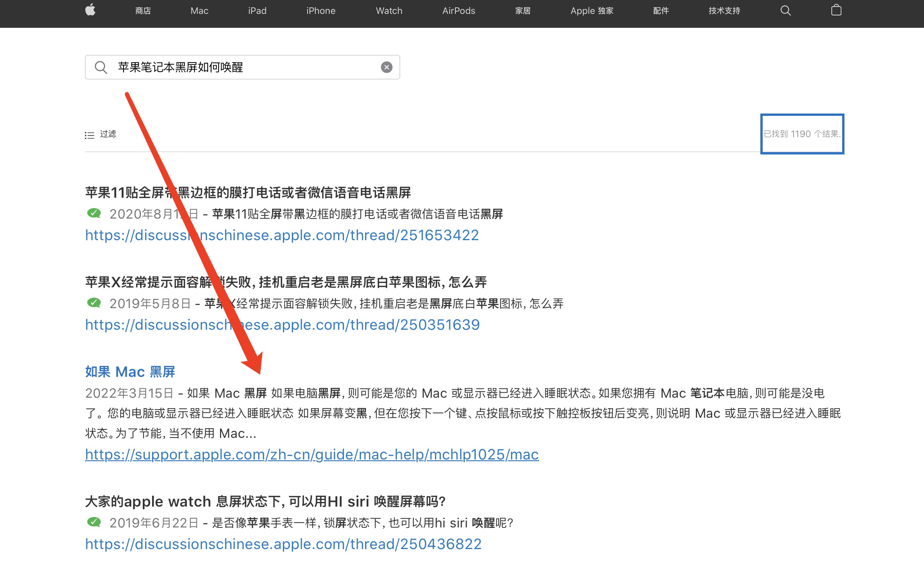Image resolution: width=924 pixels, height=573 pixels.
Task: Click green checkmark beside 2019年6月22日 result
Action: point(94,522)
